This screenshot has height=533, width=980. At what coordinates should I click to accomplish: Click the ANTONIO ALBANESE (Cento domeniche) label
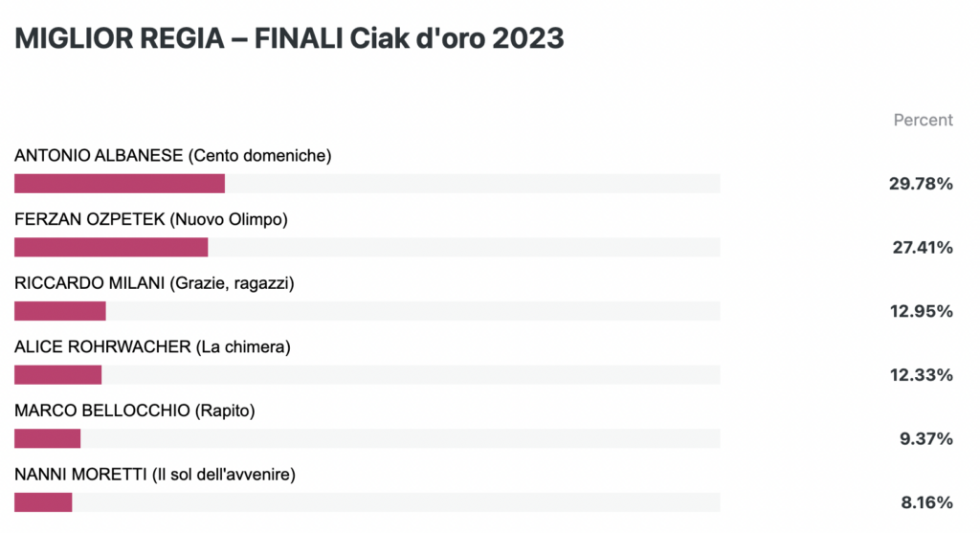pos(172,156)
